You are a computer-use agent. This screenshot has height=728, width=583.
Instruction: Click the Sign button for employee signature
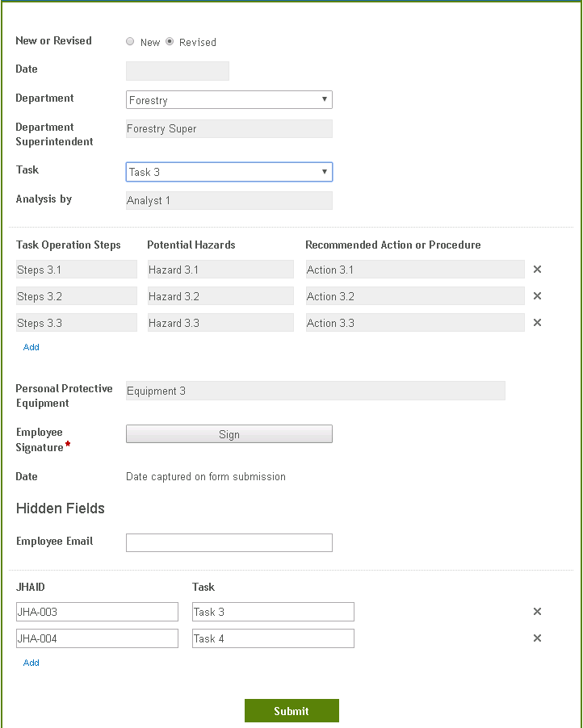point(229,434)
